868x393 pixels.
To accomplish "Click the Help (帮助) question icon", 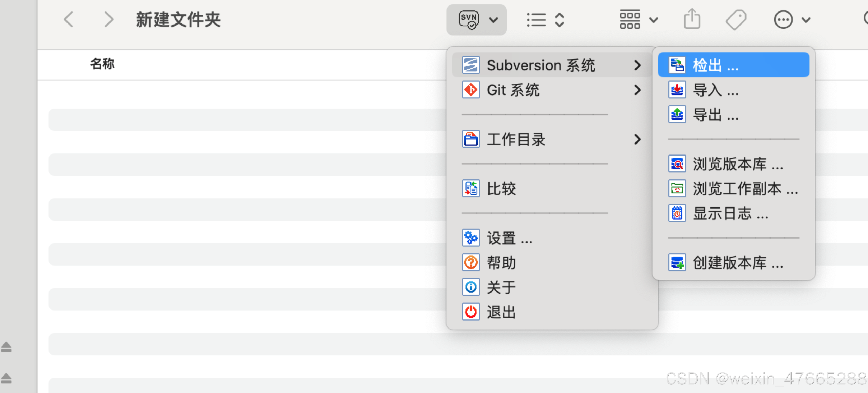I will tap(471, 263).
